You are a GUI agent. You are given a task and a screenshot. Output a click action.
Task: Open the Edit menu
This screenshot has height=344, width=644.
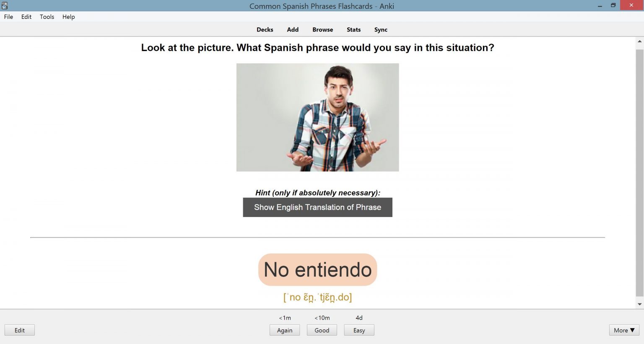coord(26,17)
